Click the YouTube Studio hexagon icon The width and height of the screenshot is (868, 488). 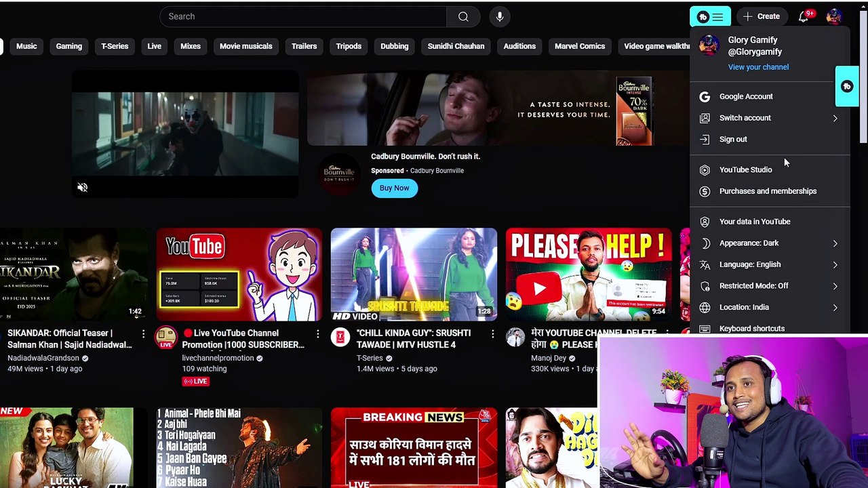point(705,169)
